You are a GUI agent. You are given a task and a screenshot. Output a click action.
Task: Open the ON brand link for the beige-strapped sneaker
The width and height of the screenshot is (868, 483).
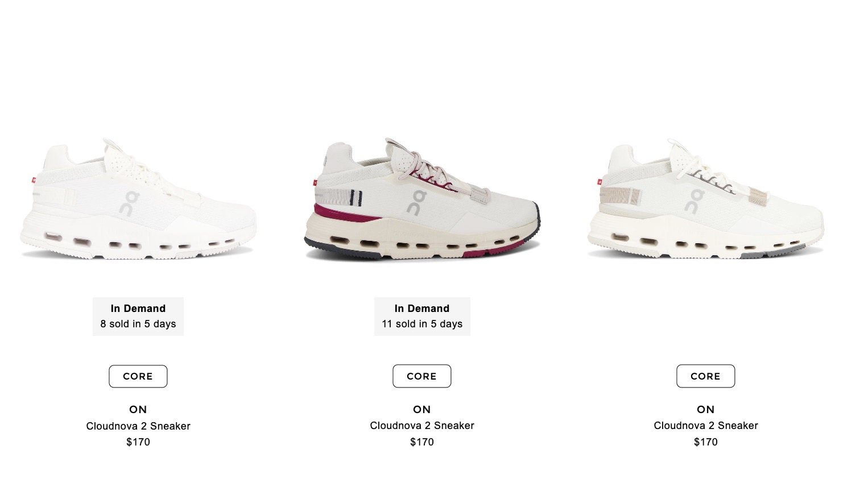(706, 409)
